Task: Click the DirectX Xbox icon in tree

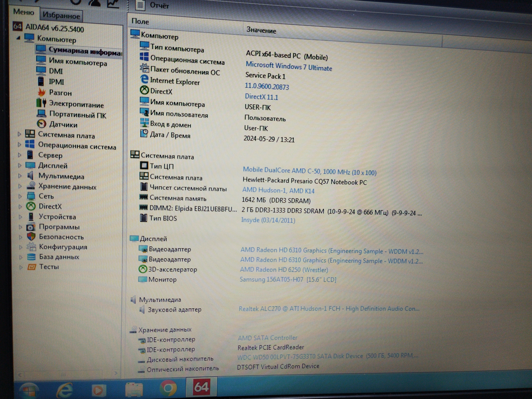Action: click(31, 206)
